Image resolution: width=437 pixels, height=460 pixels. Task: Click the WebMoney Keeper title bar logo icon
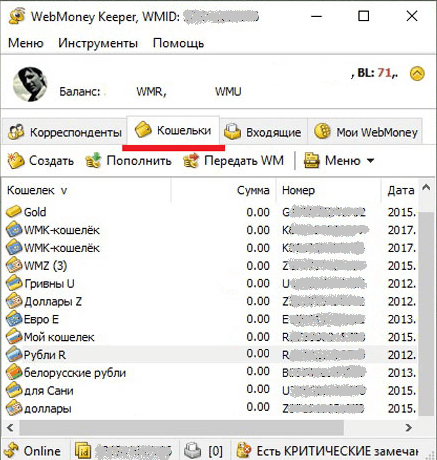[16, 16]
